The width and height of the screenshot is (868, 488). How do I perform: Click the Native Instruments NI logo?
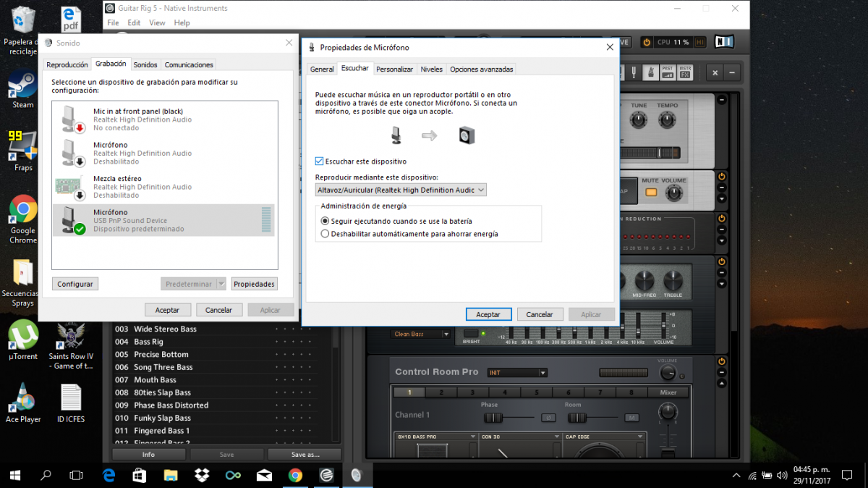723,42
